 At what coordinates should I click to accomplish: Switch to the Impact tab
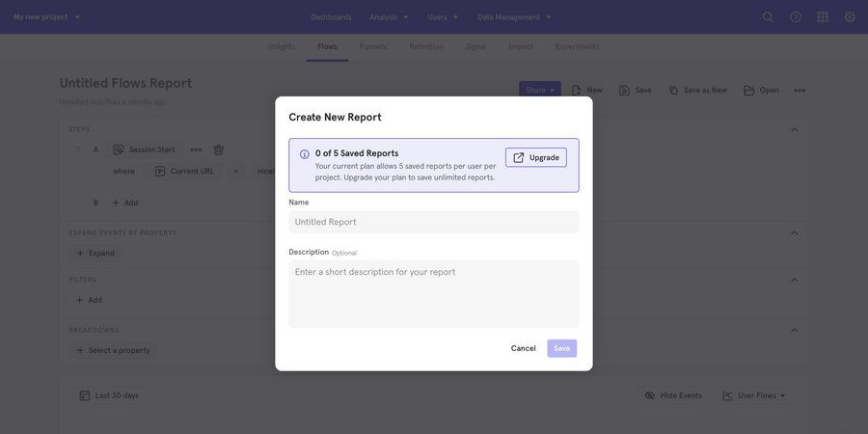pos(521,47)
